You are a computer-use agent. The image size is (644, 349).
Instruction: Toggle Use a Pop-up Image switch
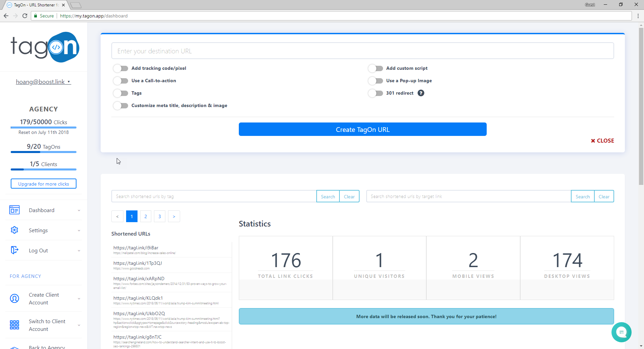[375, 81]
